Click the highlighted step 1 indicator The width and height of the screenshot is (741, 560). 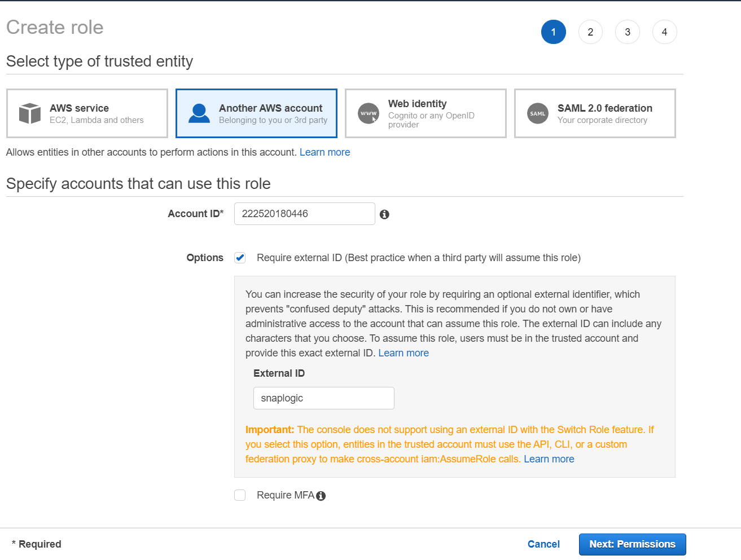554,32
